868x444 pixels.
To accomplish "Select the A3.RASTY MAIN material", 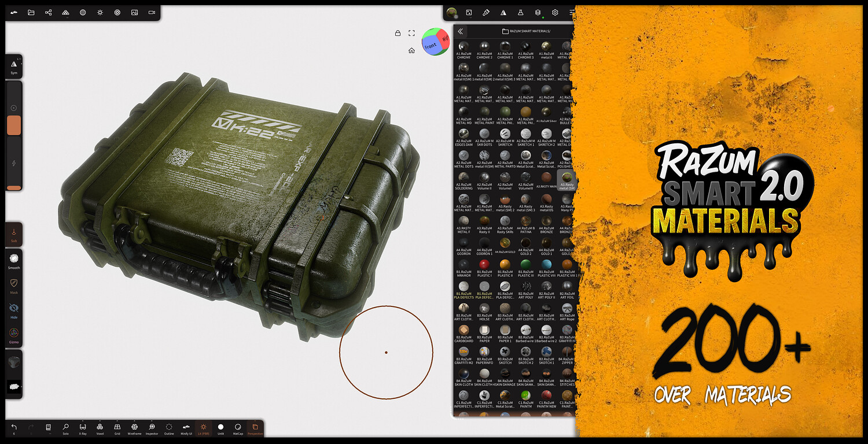I will coord(546,181).
